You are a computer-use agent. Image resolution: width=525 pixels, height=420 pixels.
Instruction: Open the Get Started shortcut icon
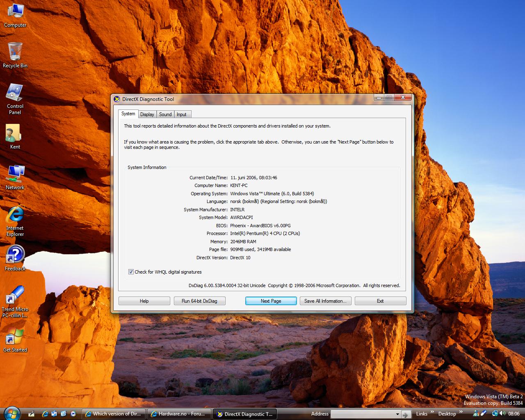[15, 340]
